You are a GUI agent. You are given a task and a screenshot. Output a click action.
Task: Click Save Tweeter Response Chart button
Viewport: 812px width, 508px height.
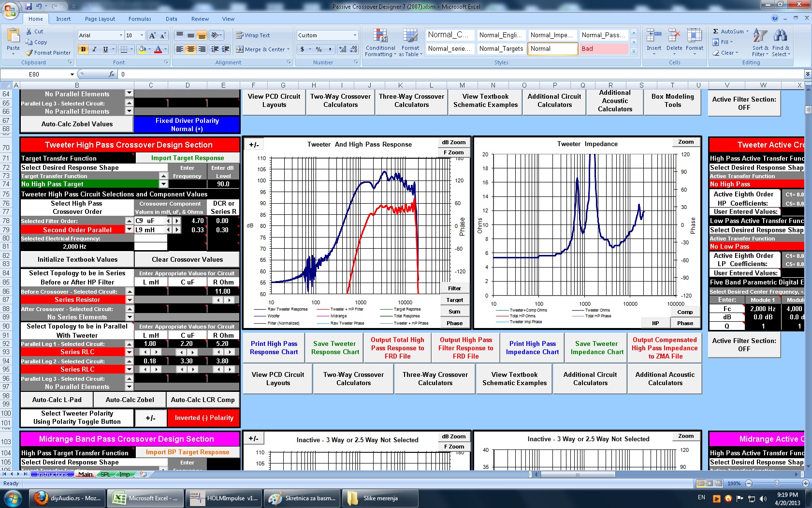335,348
